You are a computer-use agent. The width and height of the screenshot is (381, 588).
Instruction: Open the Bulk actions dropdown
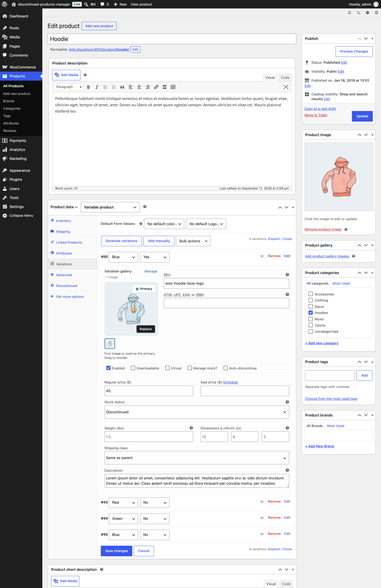pyautogui.click(x=193, y=241)
